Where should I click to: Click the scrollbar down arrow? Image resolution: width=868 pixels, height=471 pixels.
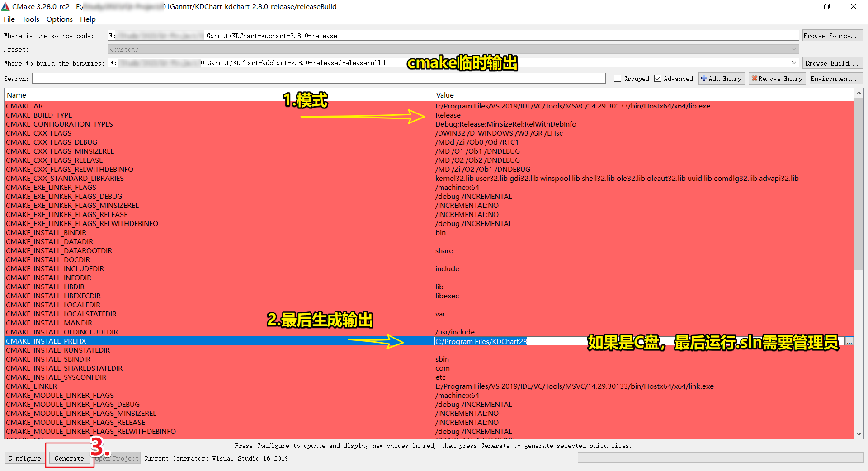[x=859, y=434]
